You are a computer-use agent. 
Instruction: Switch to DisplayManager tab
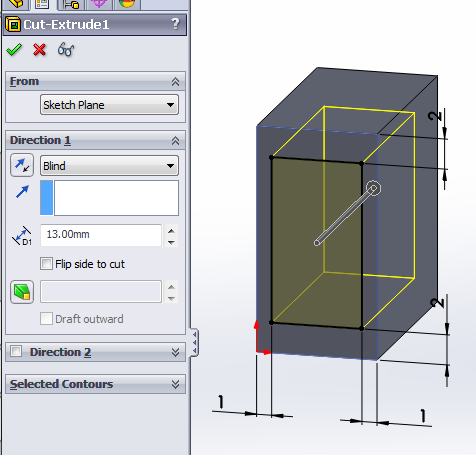(127, 4)
